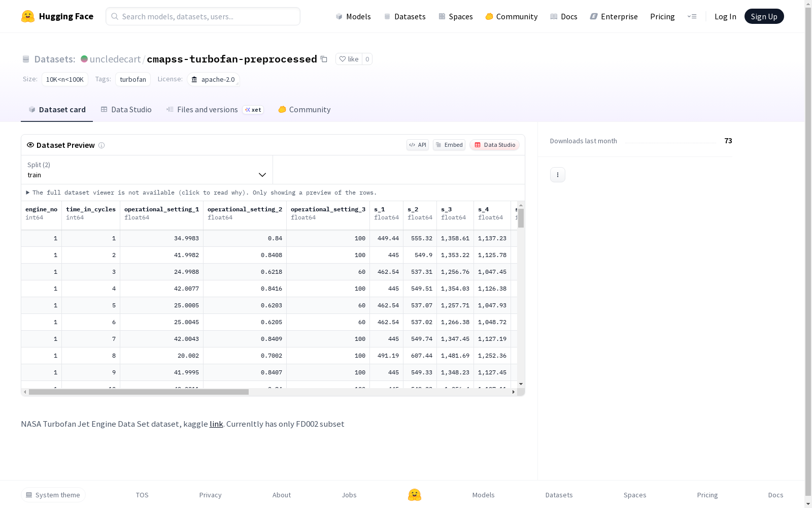Click the Datasets breadcrumb icon
This screenshot has width=812, height=508.
click(26, 59)
